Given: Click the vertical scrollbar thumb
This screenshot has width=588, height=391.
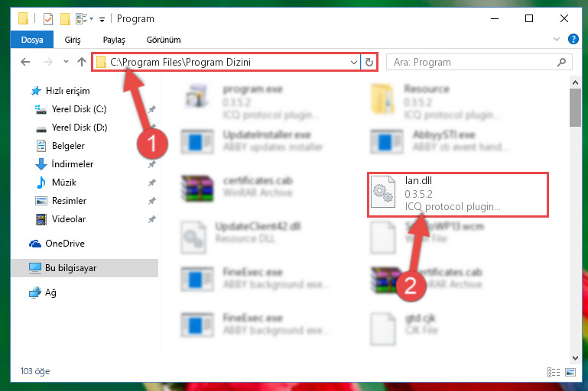Looking at the screenshot, I should [575, 108].
